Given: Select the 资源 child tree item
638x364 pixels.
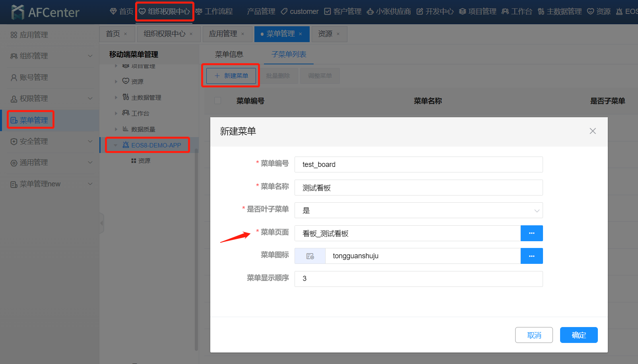Looking at the screenshot, I should coord(144,161).
